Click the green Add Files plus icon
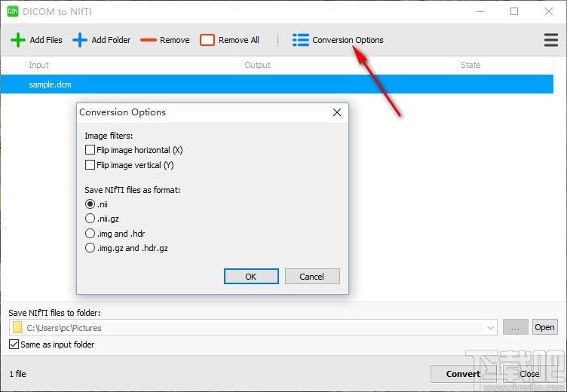This screenshot has height=392, width=567. pyautogui.click(x=18, y=40)
